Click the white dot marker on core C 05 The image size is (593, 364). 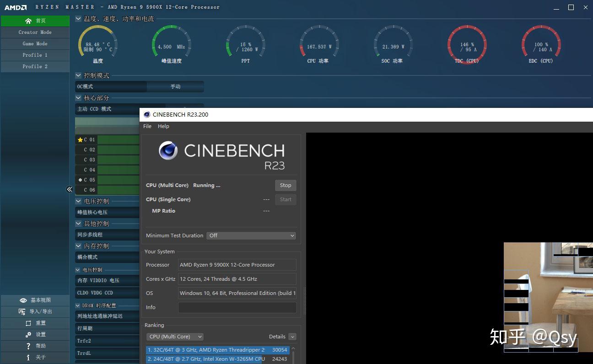tap(80, 180)
